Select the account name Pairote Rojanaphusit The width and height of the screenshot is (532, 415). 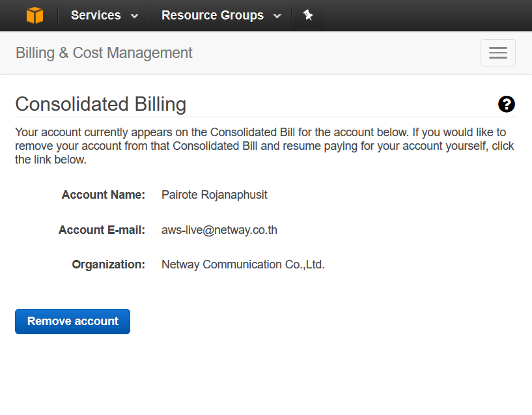214,195
